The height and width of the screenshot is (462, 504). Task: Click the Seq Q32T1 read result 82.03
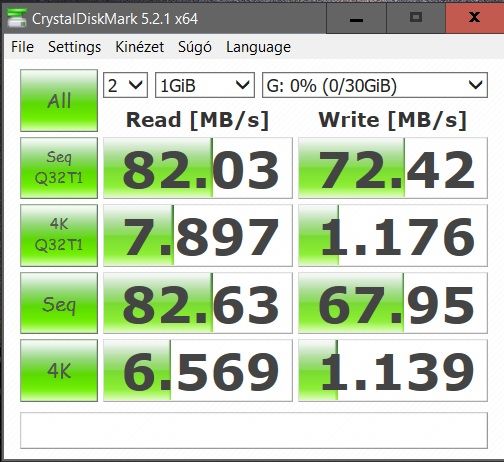coord(198,168)
